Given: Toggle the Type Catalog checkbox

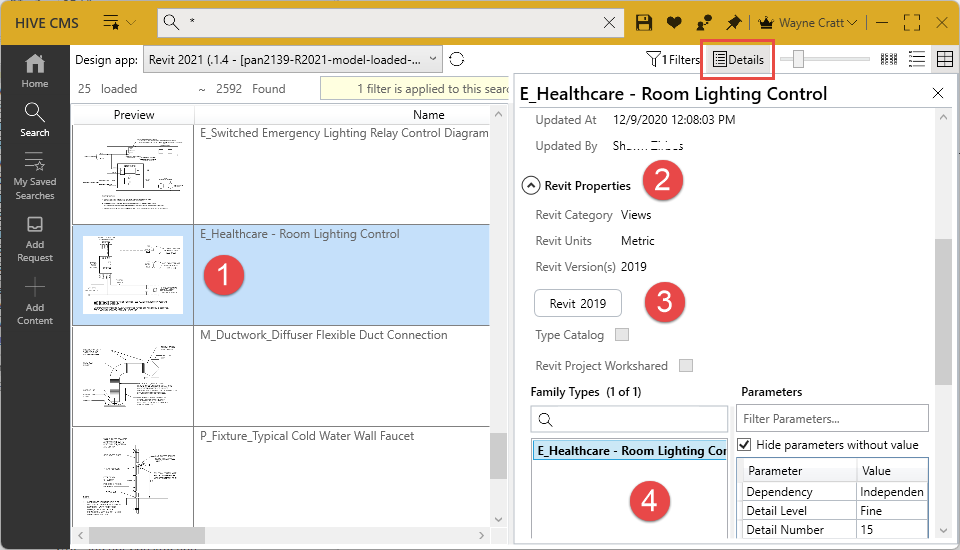Looking at the screenshot, I should point(622,334).
